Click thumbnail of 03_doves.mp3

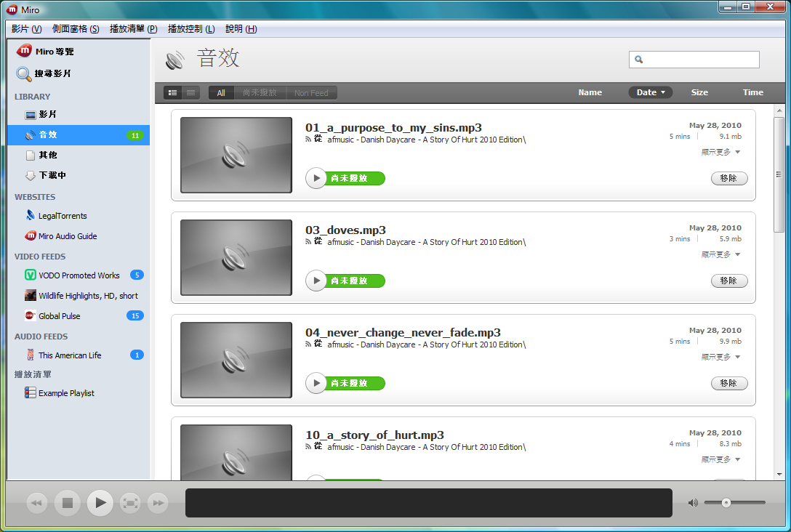pos(236,257)
